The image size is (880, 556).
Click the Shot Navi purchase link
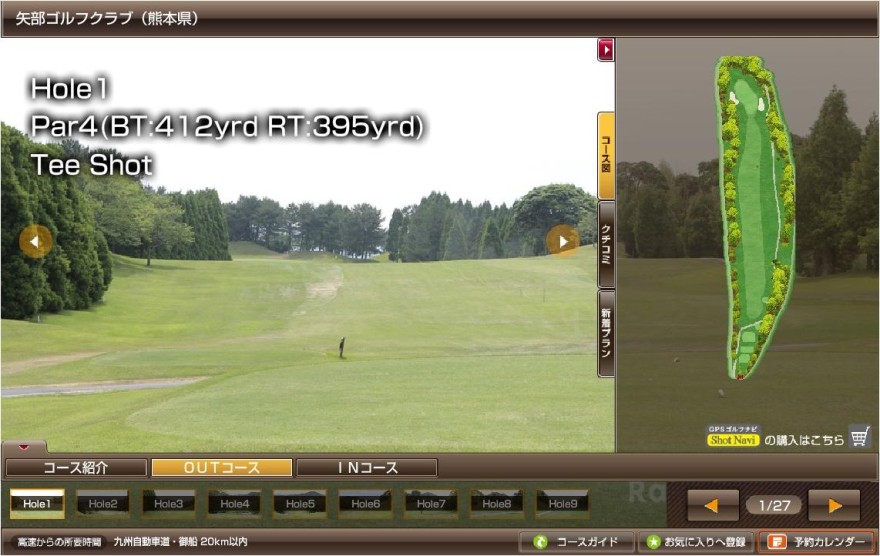775,439
